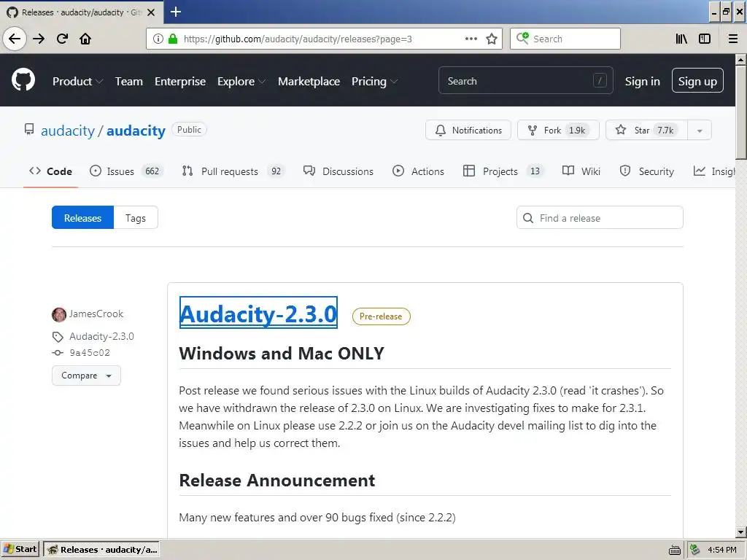Open the Security tab

(646, 171)
